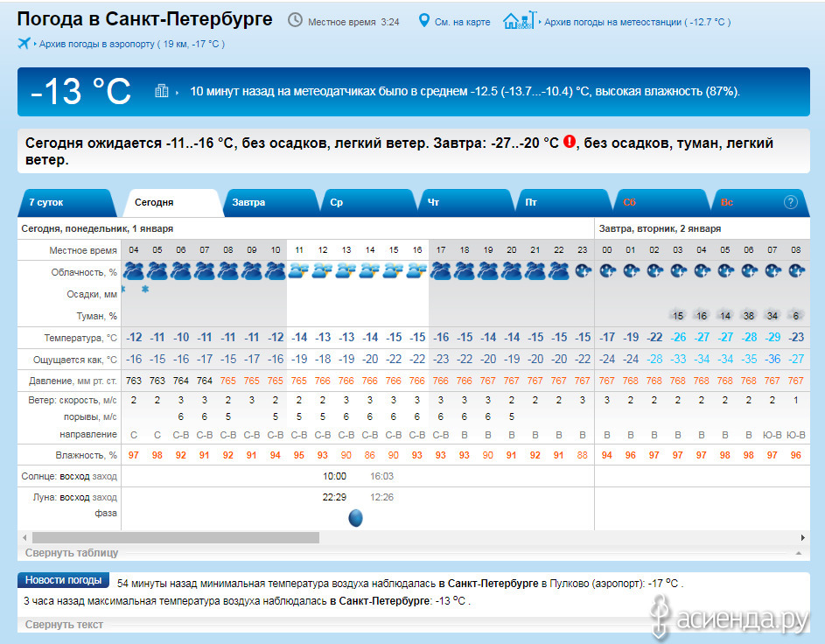Viewport: 825px width, 644px height.
Task: Click the sunset time 16:03
Action: click(382, 476)
